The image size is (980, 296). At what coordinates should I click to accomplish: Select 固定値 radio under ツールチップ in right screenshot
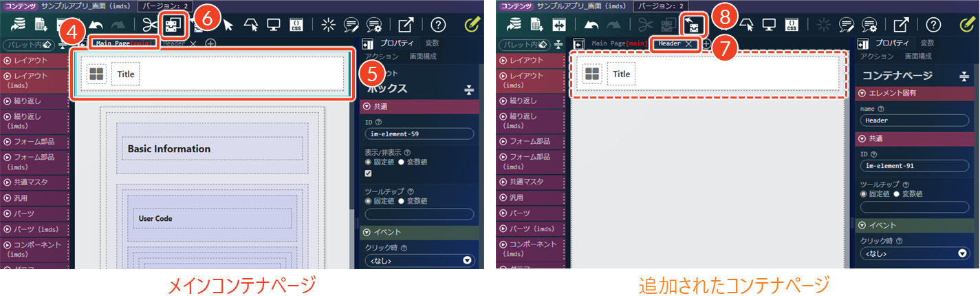tap(864, 195)
